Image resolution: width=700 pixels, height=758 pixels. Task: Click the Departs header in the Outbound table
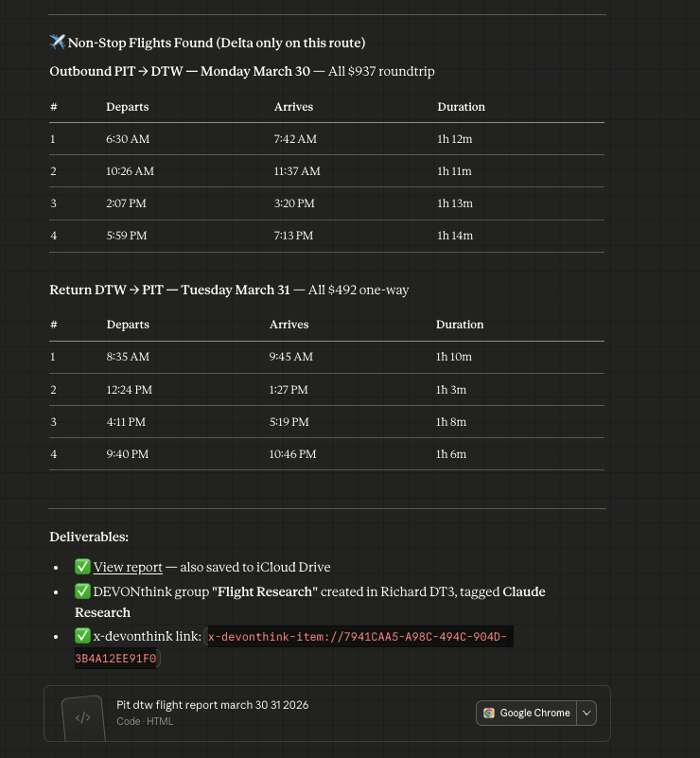[127, 107]
